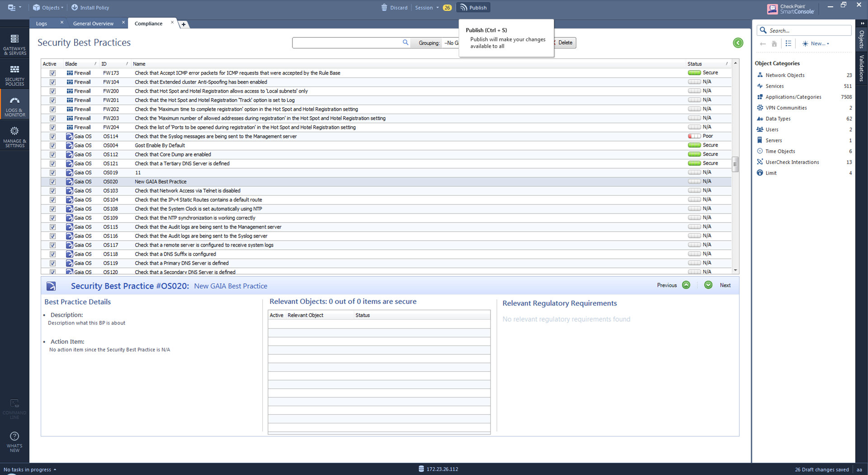Image resolution: width=868 pixels, height=475 pixels.
Task: Switch to the General Overview tab
Action: point(93,23)
